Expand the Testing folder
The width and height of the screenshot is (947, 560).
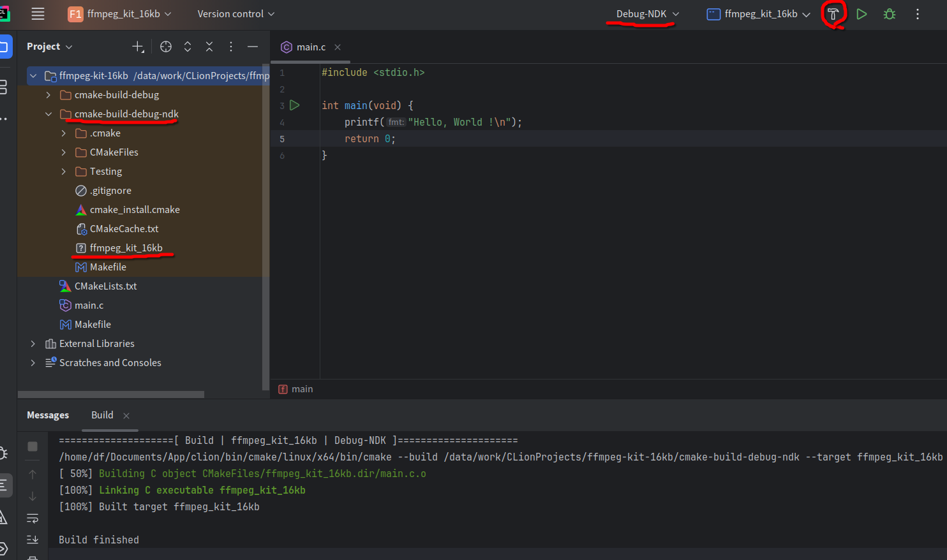(63, 172)
